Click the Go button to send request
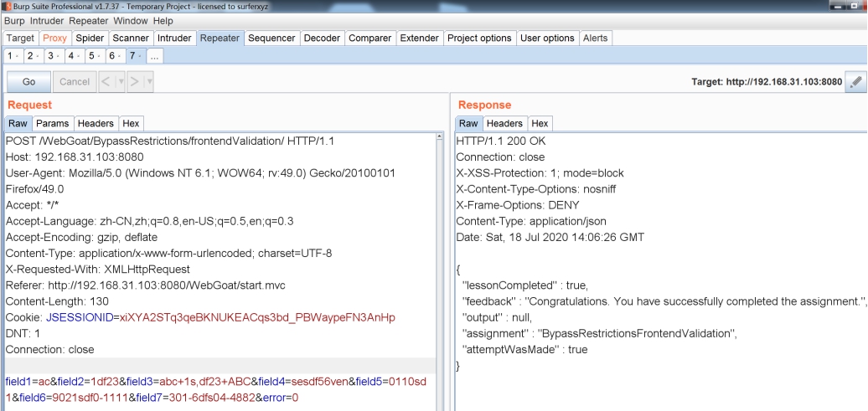This screenshot has height=411, width=868. pyautogui.click(x=28, y=81)
